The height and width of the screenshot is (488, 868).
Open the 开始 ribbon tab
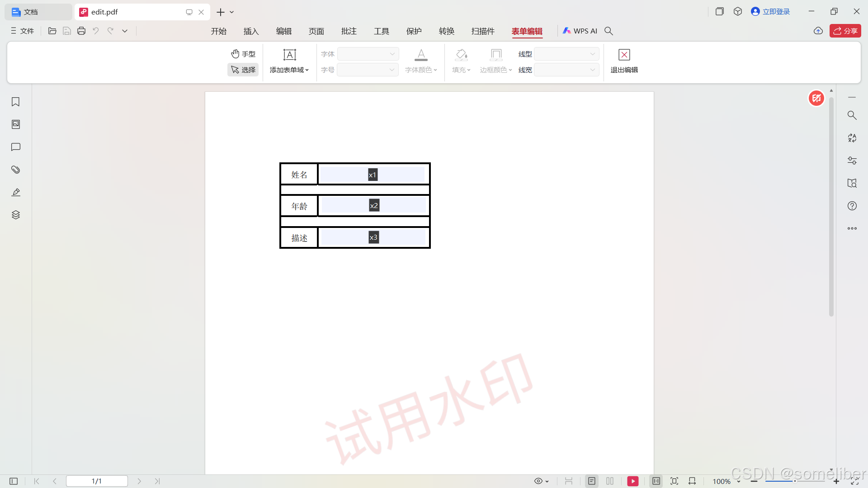(219, 31)
